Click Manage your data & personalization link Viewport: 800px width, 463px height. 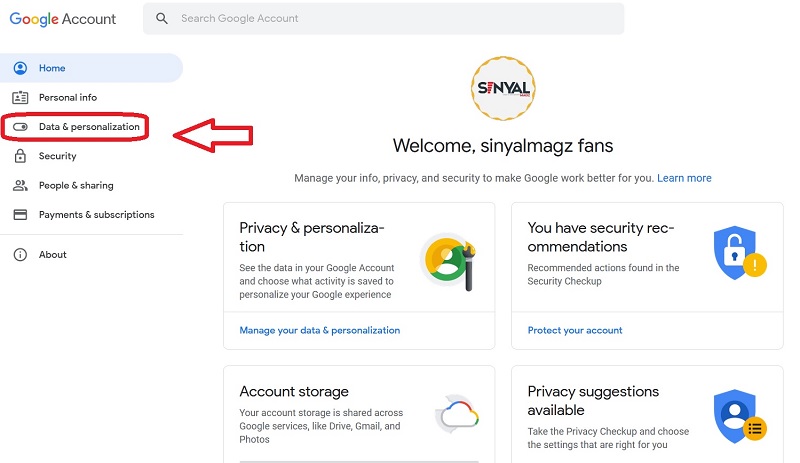(x=320, y=330)
